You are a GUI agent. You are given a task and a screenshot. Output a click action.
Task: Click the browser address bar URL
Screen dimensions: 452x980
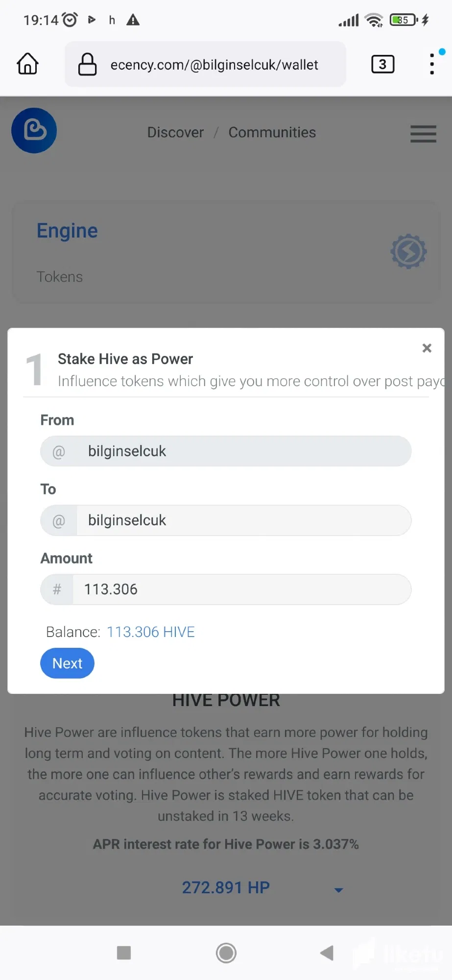[x=214, y=65]
